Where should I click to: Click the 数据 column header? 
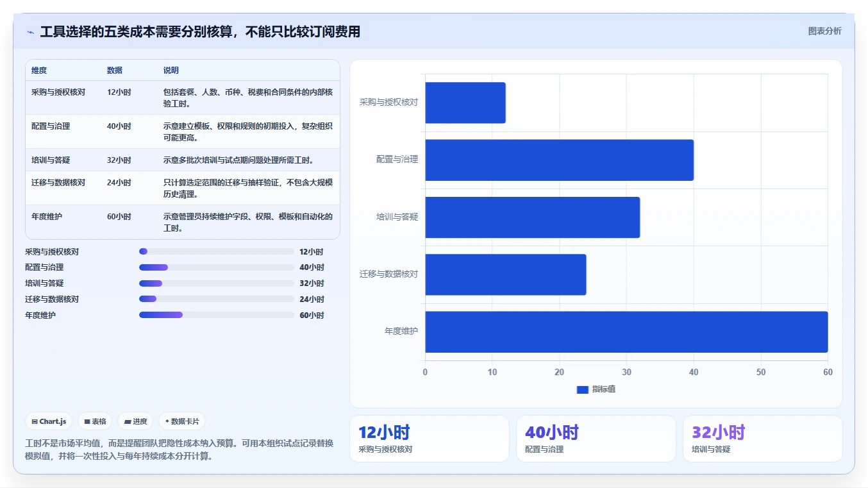coord(115,71)
